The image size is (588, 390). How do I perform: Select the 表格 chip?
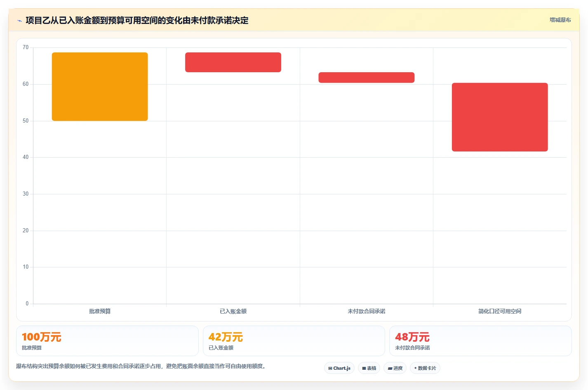pos(369,368)
